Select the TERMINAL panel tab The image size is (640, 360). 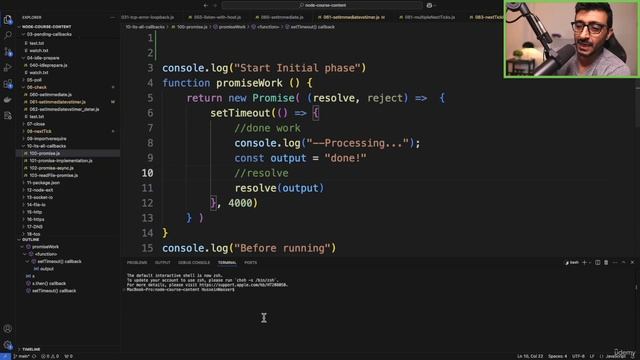click(227, 262)
